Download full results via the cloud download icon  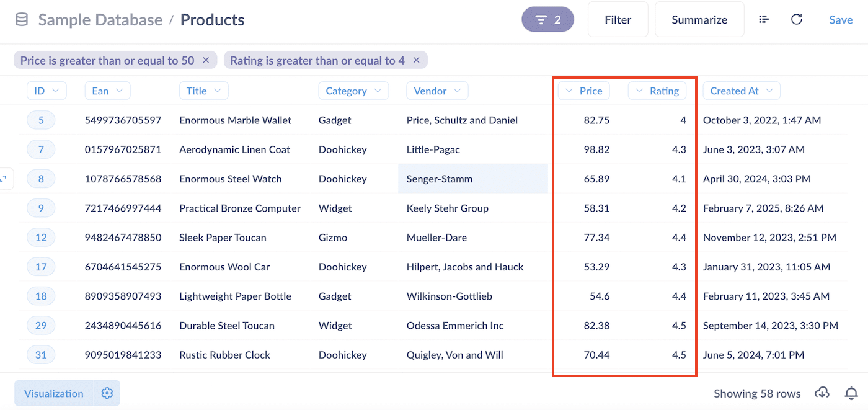(821, 393)
